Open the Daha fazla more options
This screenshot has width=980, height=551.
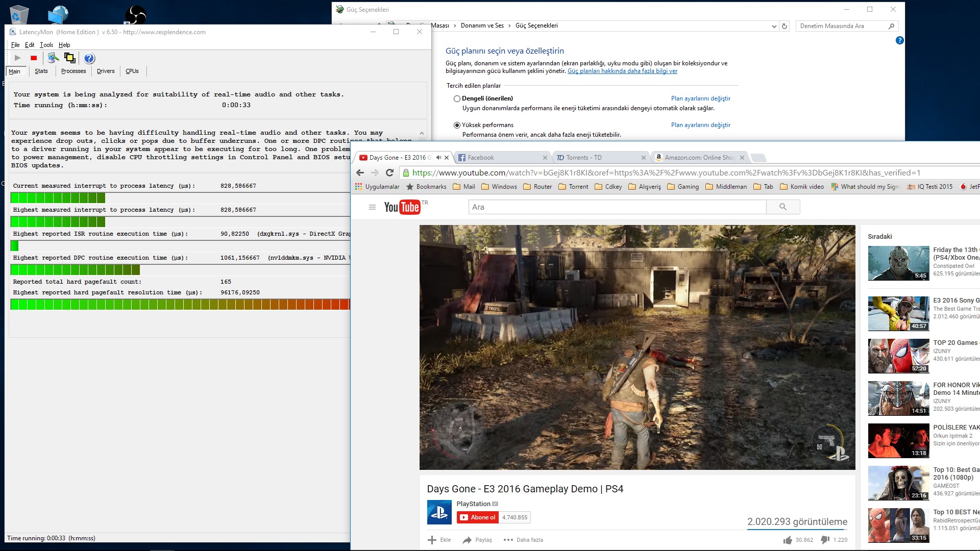click(x=523, y=540)
